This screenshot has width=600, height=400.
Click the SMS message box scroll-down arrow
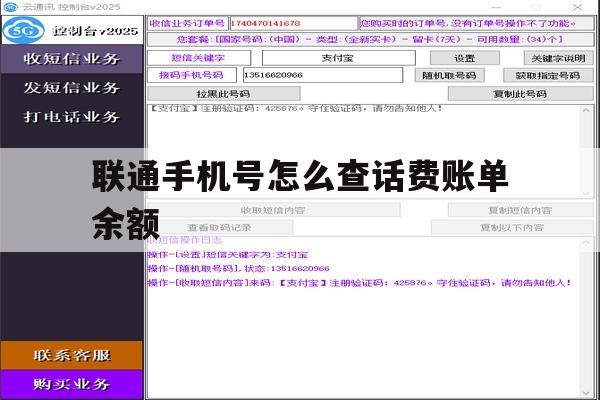[586, 193]
